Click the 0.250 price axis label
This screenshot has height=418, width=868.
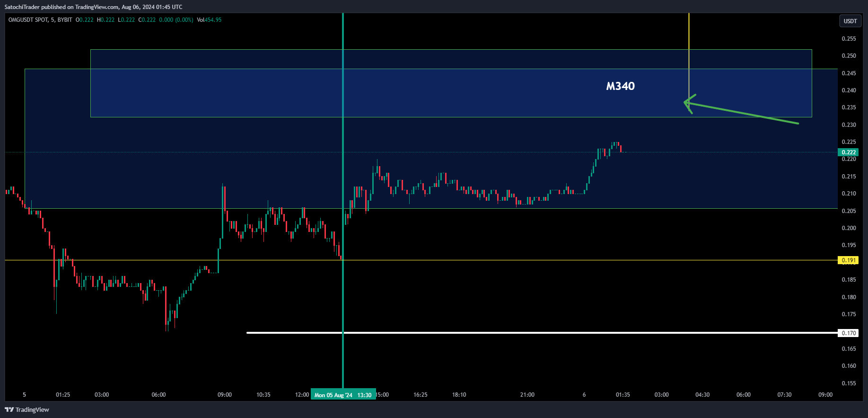849,56
